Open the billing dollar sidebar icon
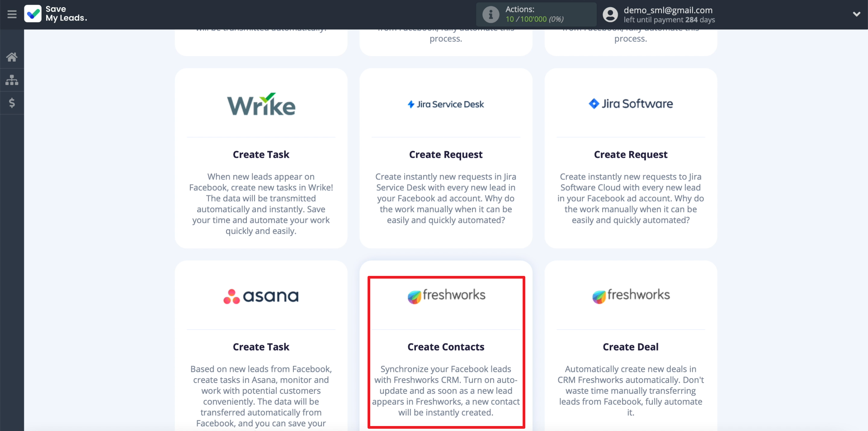Viewport: 868px width, 431px height. [x=12, y=103]
